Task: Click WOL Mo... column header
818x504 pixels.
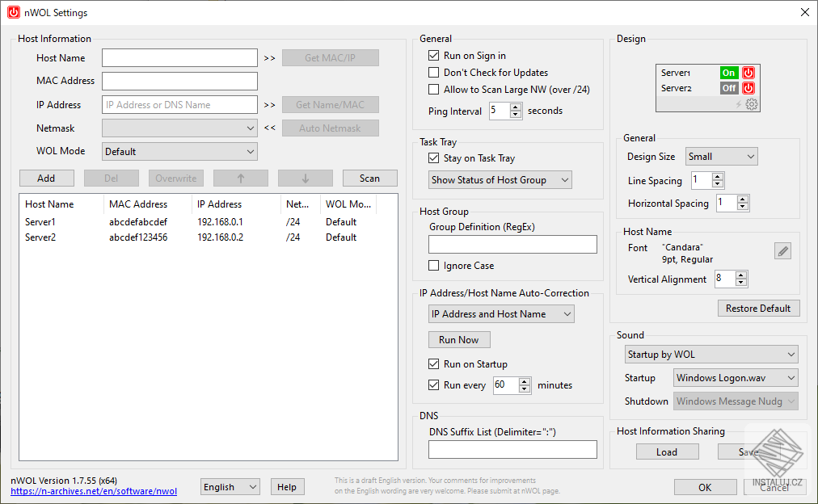Action: [348, 204]
